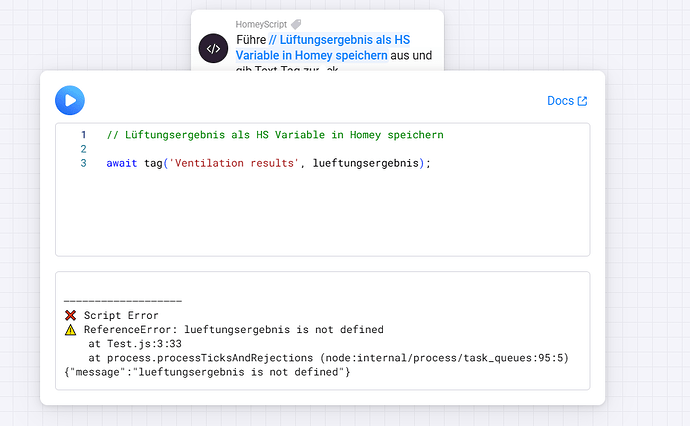Click the await tag statement on line 3
Viewport: 690px width, 426px height.
tap(268, 163)
